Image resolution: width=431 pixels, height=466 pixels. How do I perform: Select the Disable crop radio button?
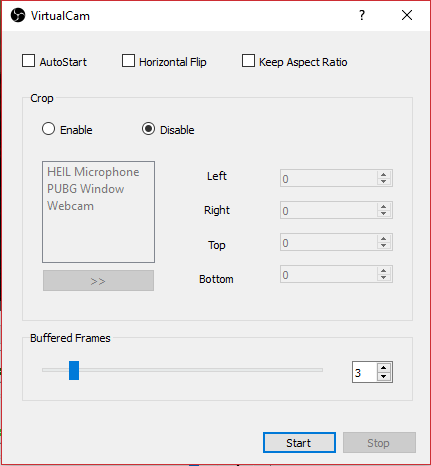pos(148,129)
